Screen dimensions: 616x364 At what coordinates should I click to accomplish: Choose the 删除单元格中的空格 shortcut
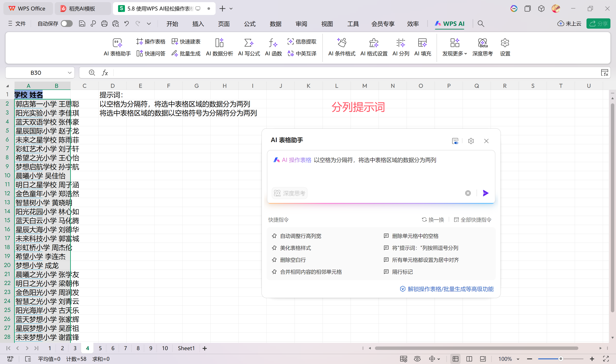pos(411,236)
